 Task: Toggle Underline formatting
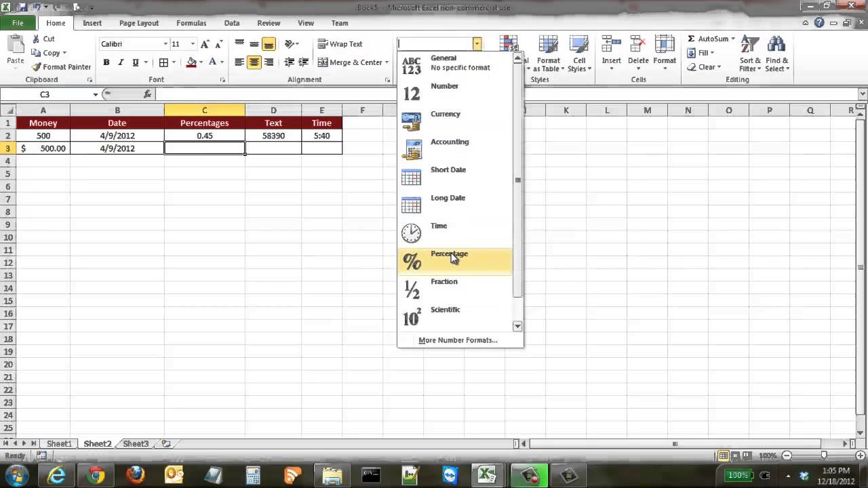(136, 62)
